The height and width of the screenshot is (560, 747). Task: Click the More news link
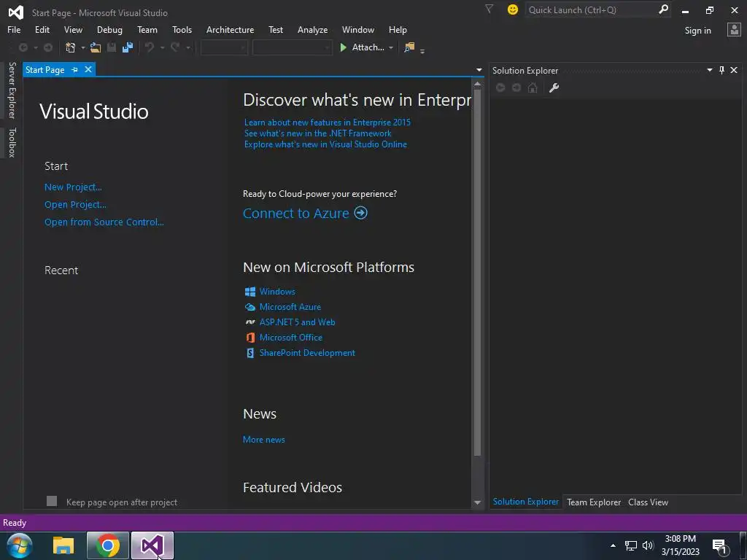(264, 440)
